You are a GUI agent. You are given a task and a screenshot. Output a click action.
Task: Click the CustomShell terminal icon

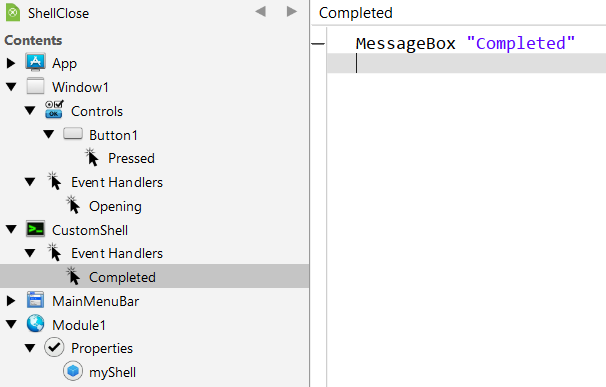36,229
